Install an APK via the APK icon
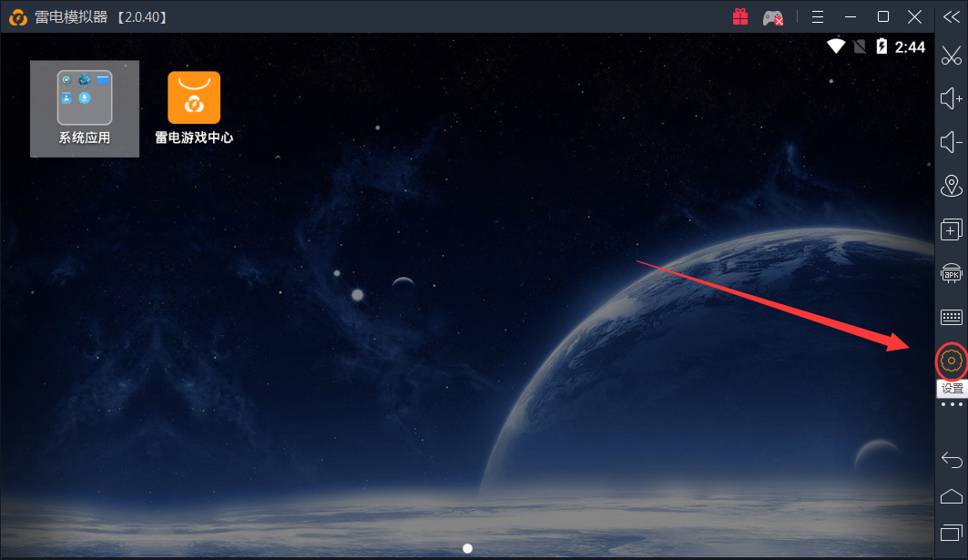 (x=952, y=273)
